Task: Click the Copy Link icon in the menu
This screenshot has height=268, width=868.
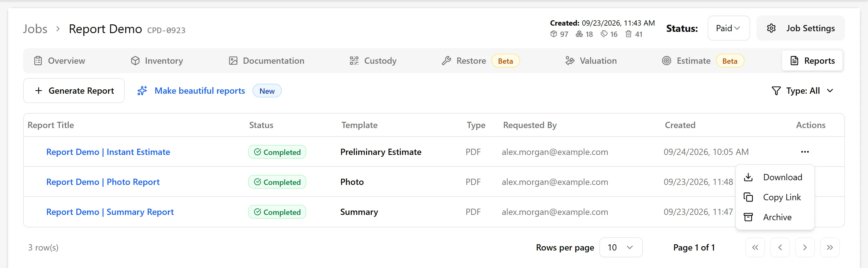Action: (748, 197)
